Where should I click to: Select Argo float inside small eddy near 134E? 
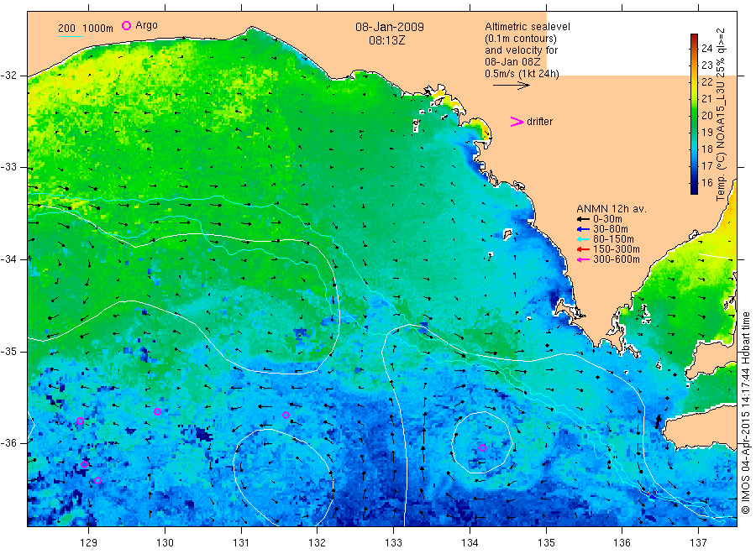[x=483, y=447]
